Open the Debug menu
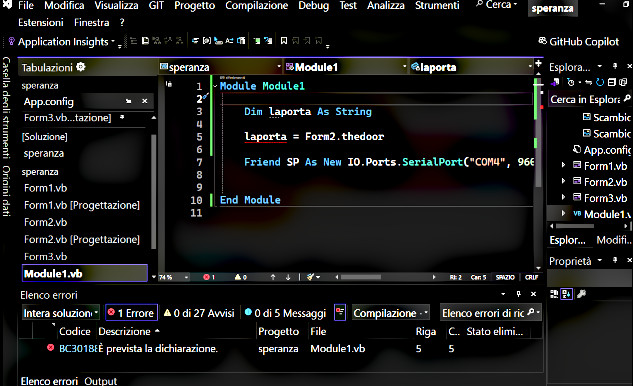This screenshot has height=386, width=633. [x=314, y=5]
